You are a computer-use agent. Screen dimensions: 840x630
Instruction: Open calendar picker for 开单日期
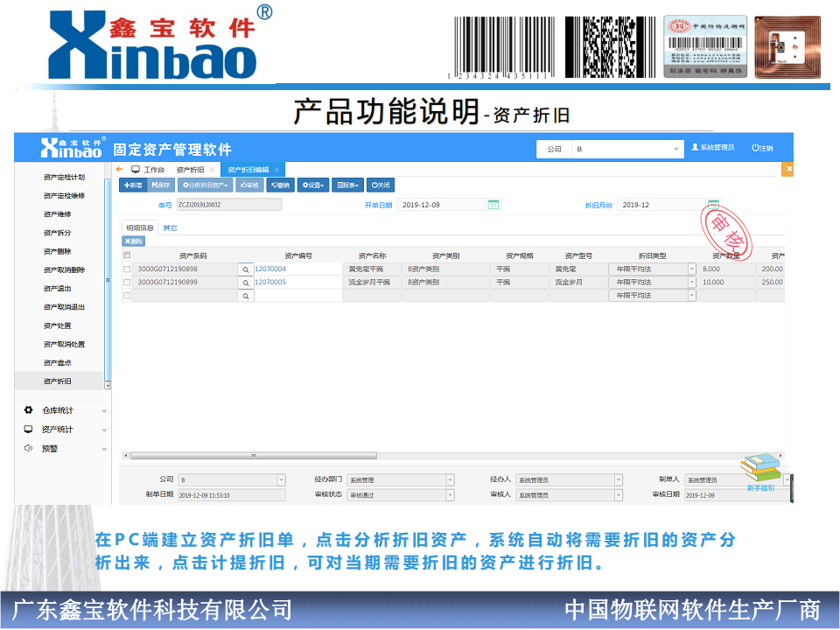(x=493, y=205)
